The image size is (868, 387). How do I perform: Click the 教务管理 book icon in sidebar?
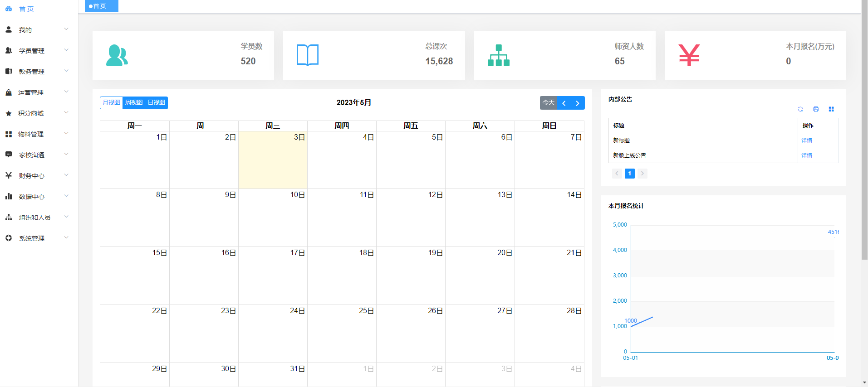pyautogui.click(x=9, y=71)
